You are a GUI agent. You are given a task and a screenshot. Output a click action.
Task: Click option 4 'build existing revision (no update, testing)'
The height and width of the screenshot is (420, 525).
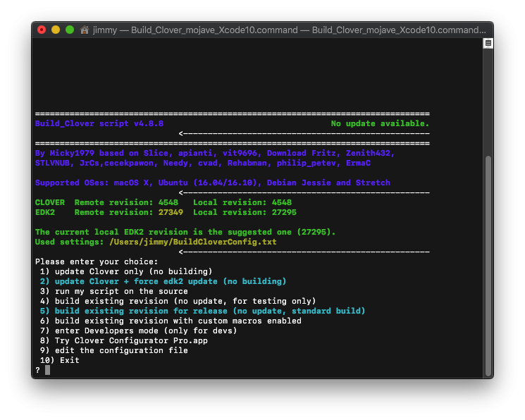pos(178,301)
